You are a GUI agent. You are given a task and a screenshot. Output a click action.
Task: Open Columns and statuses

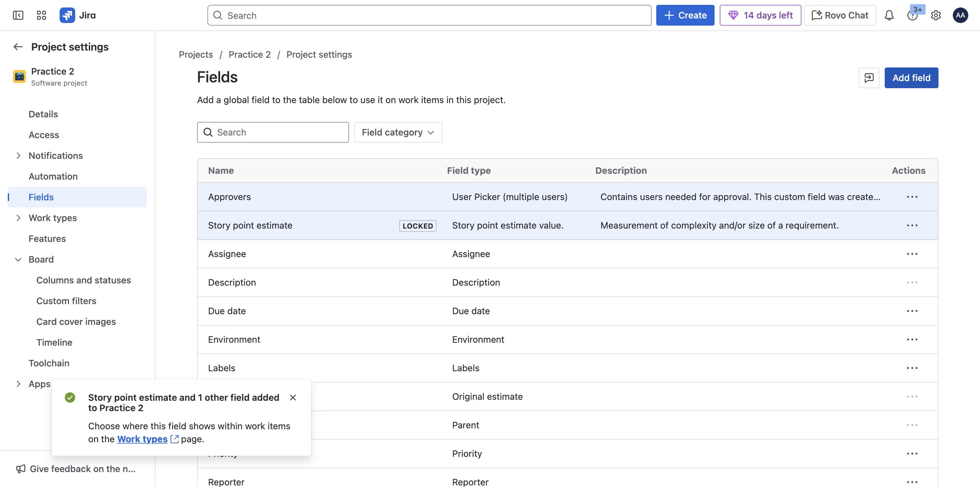(83, 280)
